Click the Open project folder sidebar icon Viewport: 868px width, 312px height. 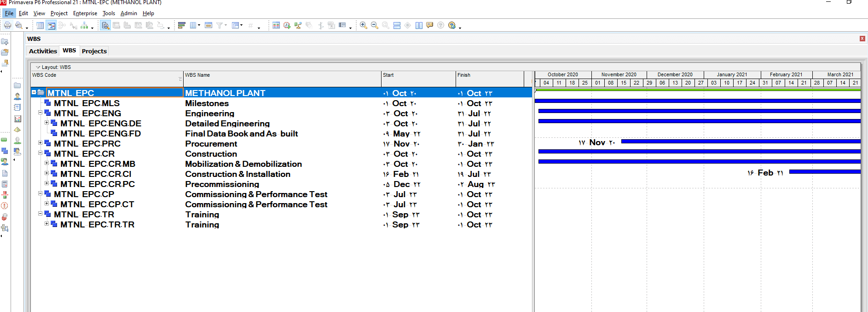pyautogui.click(x=5, y=52)
